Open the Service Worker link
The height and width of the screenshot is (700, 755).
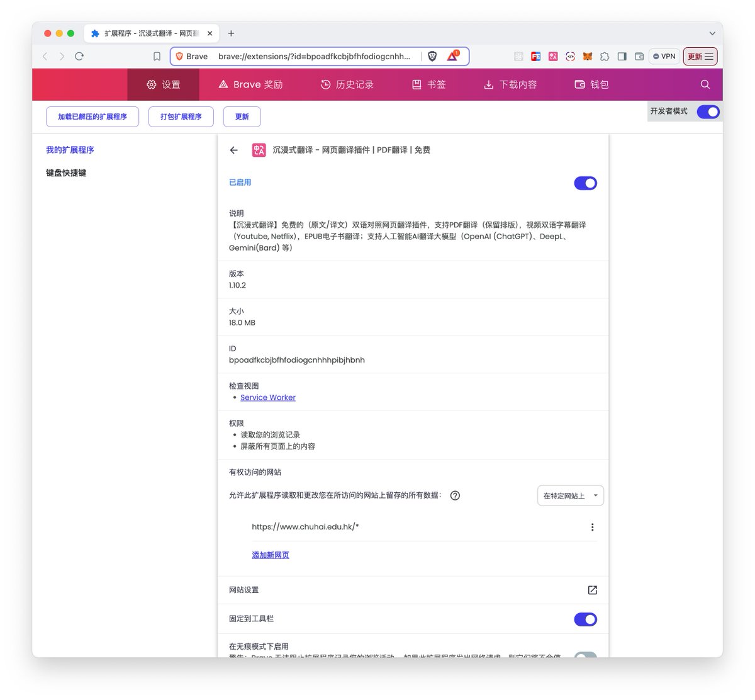[268, 398]
